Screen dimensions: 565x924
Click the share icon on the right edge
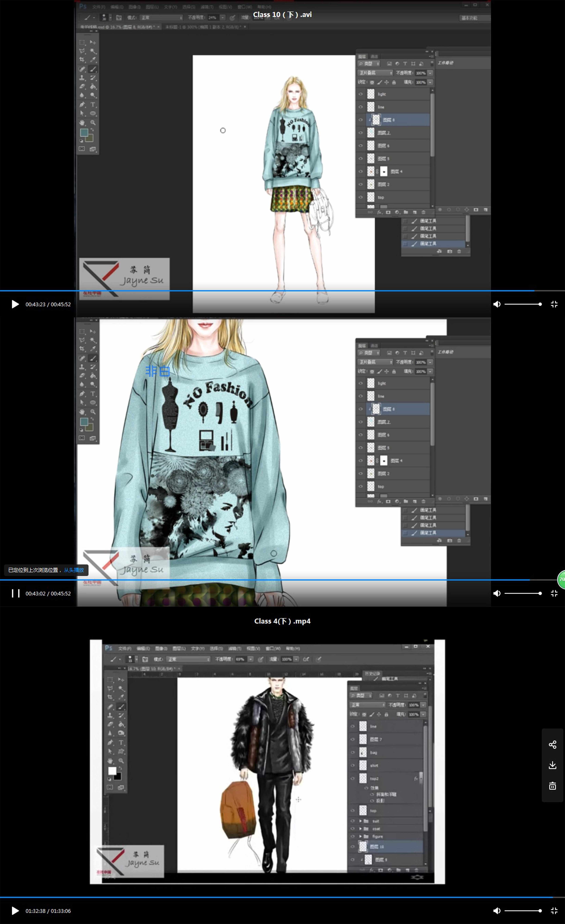[553, 745]
